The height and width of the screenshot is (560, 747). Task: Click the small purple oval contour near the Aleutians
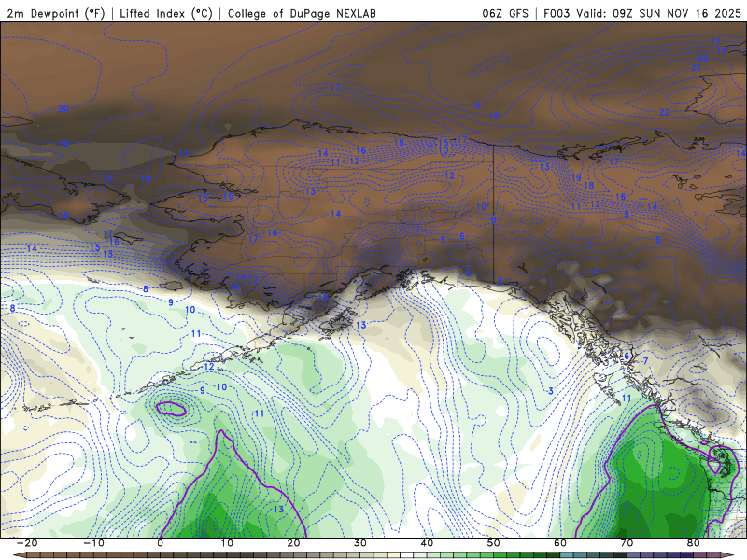coord(171,409)
